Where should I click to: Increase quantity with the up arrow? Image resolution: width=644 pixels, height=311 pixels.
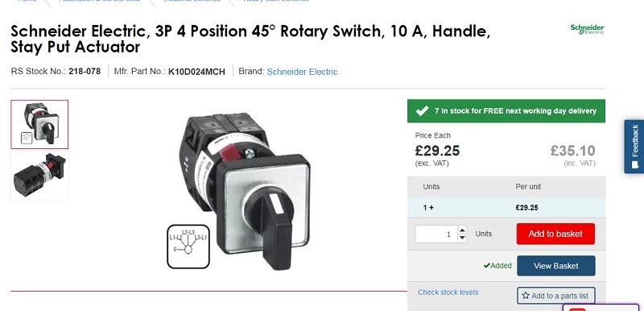point(462,230)
